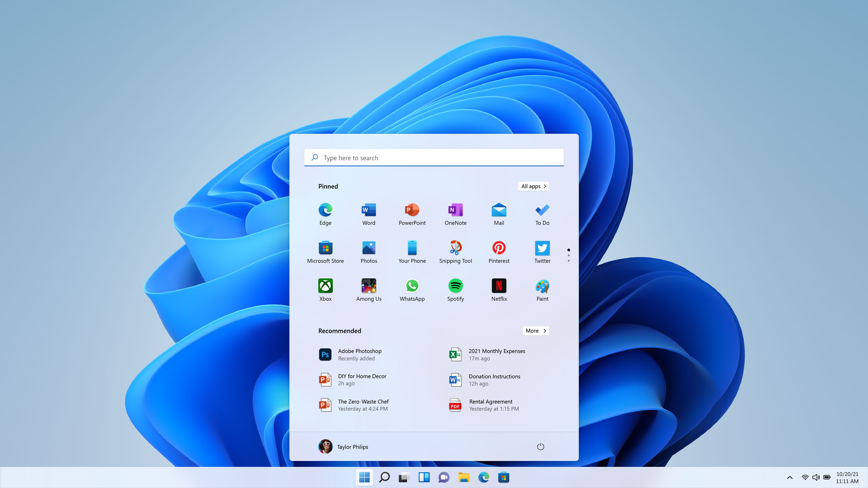The width and height of the screenshot is (868, 488).
Task: Expand More recommended items
Action: pyautogui.click(x=535, y=330)
